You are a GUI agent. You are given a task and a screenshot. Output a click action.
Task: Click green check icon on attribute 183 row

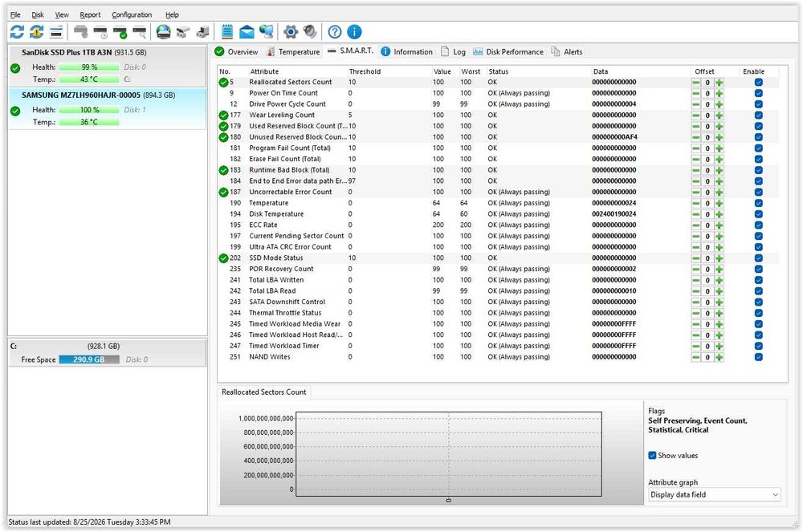[224, 170]
